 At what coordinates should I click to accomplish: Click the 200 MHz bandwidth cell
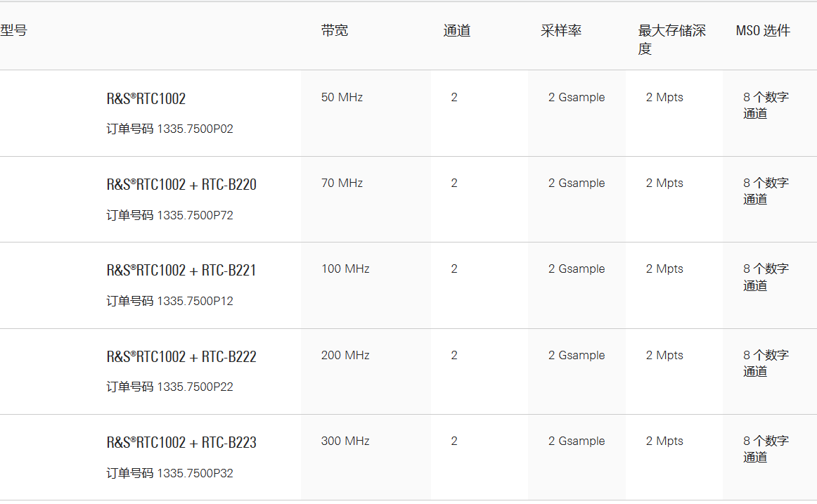click(345, 356)
